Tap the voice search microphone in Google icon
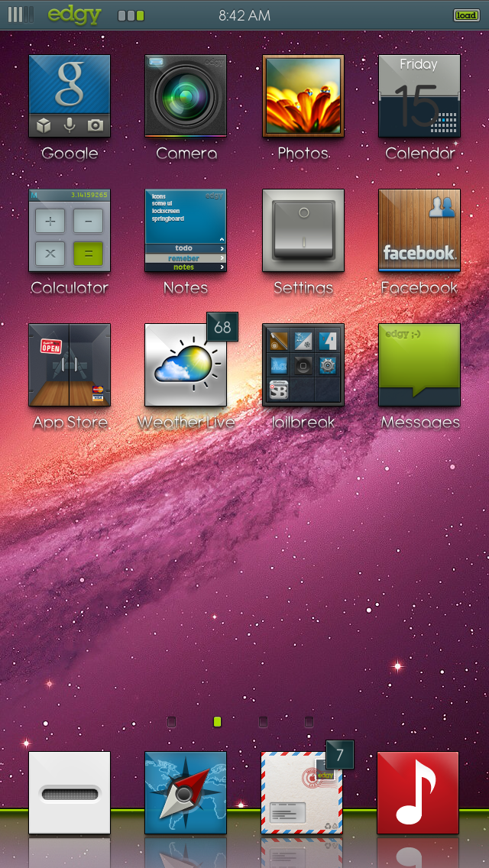The width and height of the screenshot is (489, 868). tap(70, 125)
